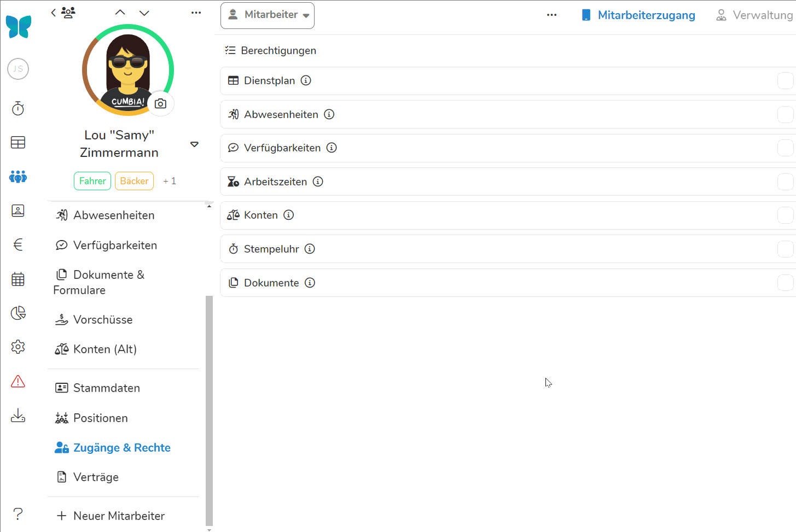Toggle the Dienstplan permission checkbox
Image resolution: width=796 pixels, height=532 pixels.
pos(785,81)
